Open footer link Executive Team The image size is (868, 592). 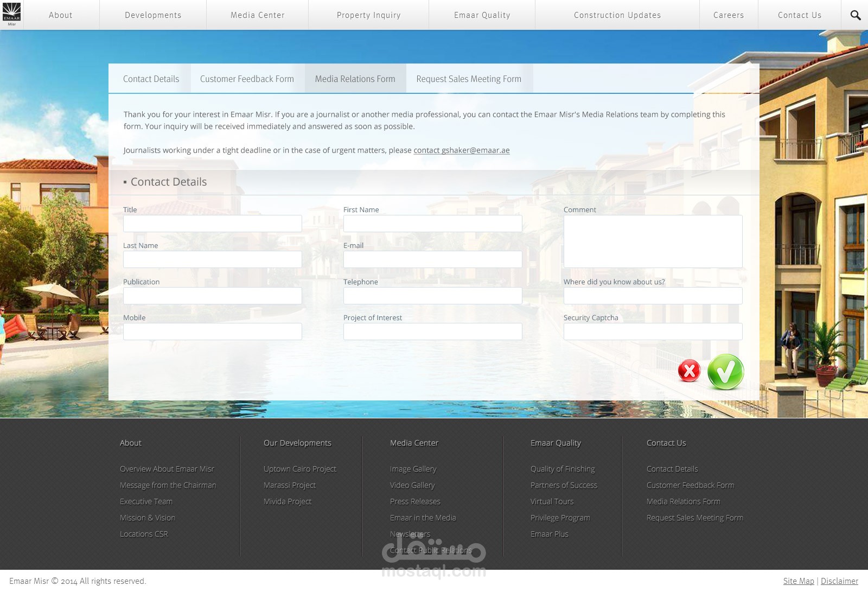146,501
